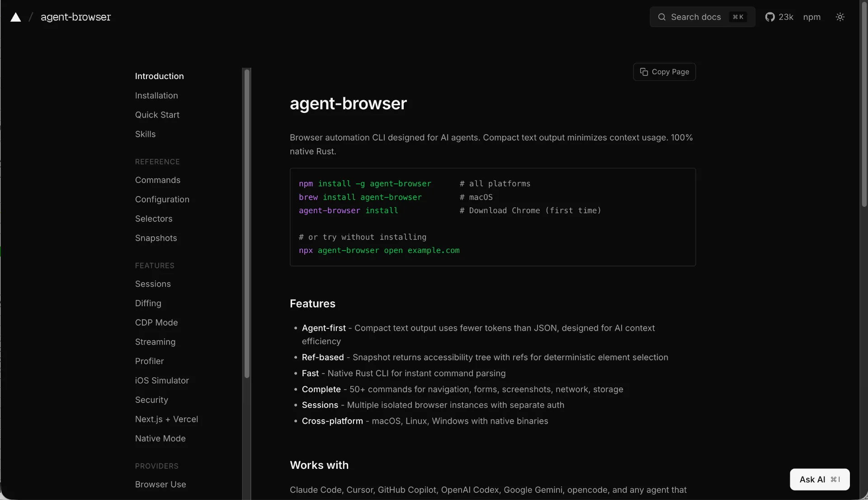
Task: Navigate to the Quick Start section
Action: tap(157, 115)
